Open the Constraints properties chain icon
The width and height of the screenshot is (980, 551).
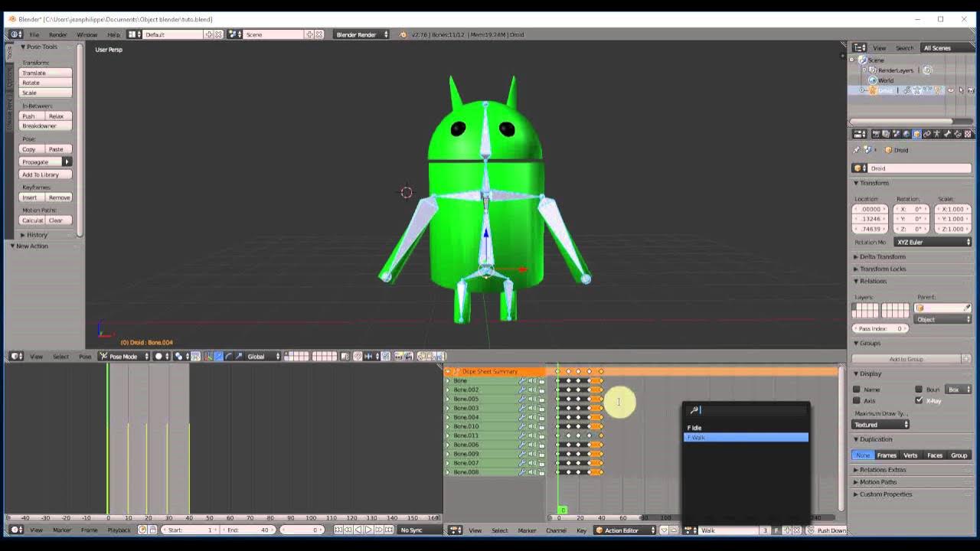pos(927,134)
